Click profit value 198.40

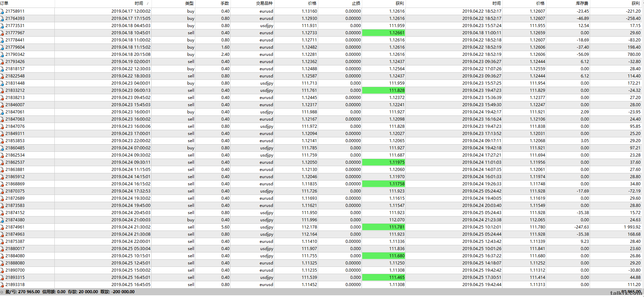634,47
